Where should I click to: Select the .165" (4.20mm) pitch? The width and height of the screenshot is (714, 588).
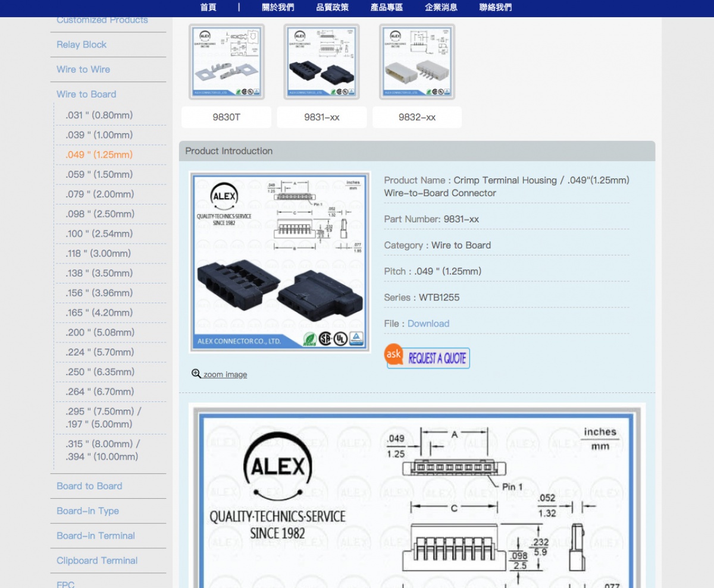(x=99, y=313)
